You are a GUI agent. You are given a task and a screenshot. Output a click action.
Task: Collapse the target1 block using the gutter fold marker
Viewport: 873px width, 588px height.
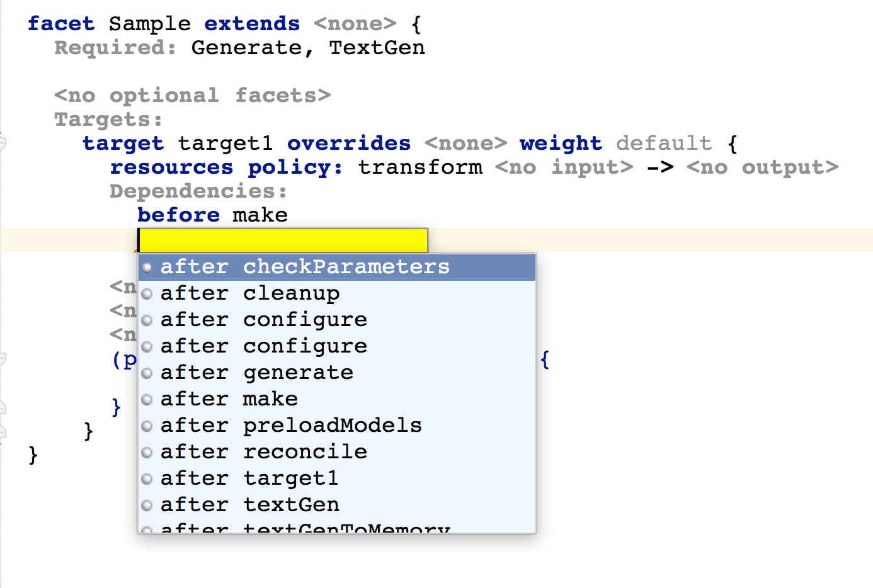(x=3, y=144)
